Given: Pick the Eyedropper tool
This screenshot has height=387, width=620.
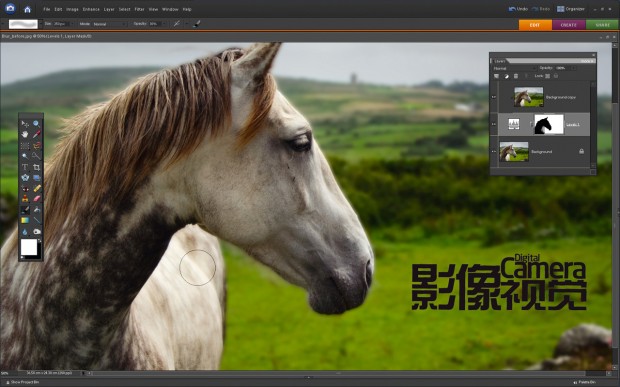Looking at the screenshot, I should [x=36, y=134].
